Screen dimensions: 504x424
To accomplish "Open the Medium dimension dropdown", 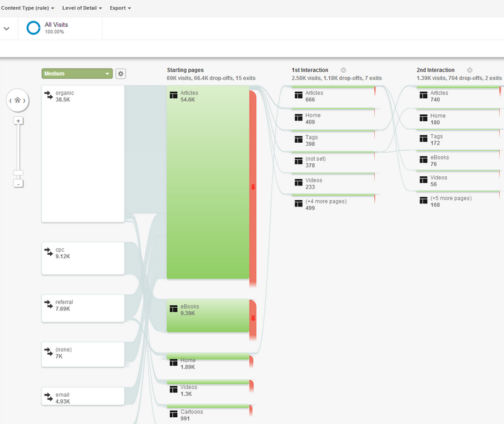I will click(x=77, y=73).
